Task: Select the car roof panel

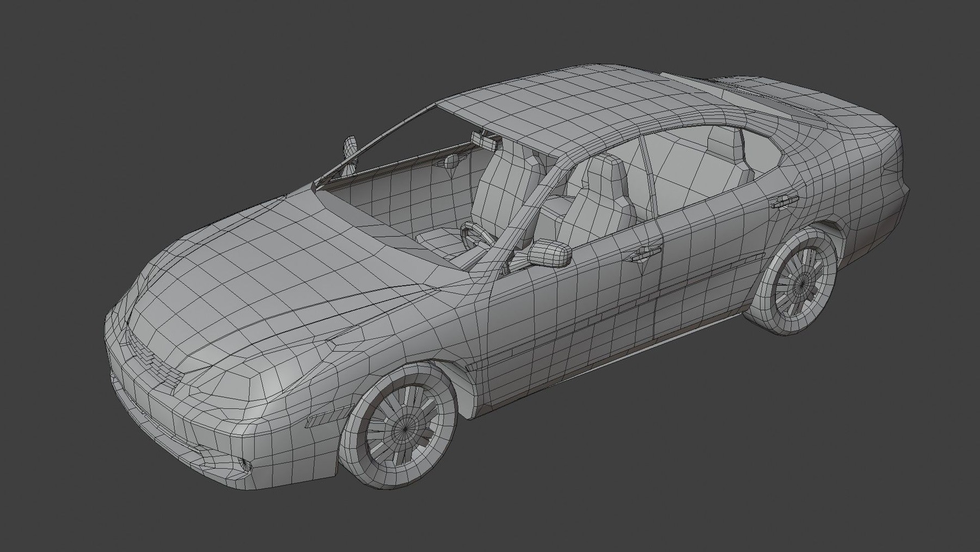Action: pyautogui.click(x=593, y=109)
